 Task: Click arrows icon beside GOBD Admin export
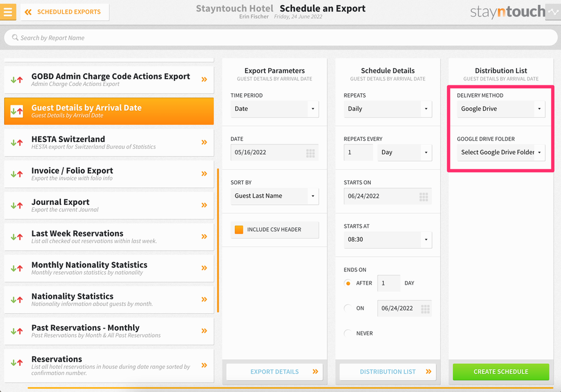[16, 80]
